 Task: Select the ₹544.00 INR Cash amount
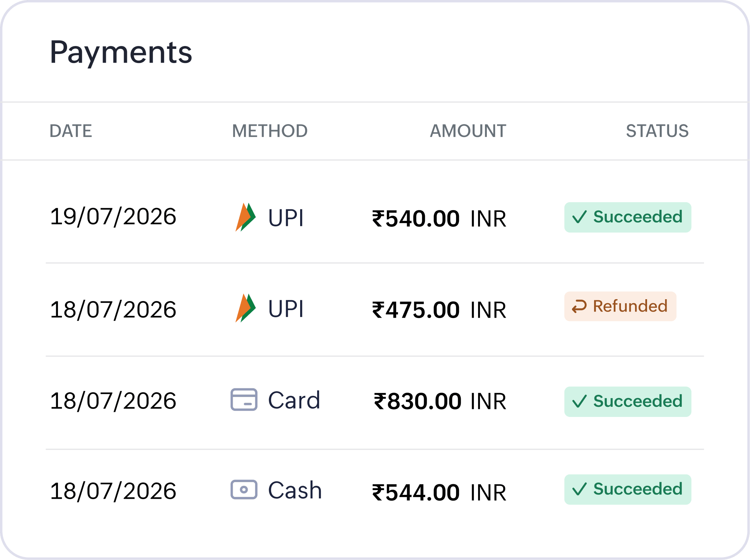tap(439, 493)
